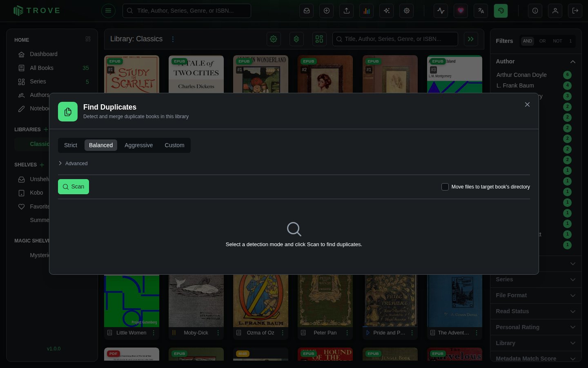Click the library search field

[395, 39]
